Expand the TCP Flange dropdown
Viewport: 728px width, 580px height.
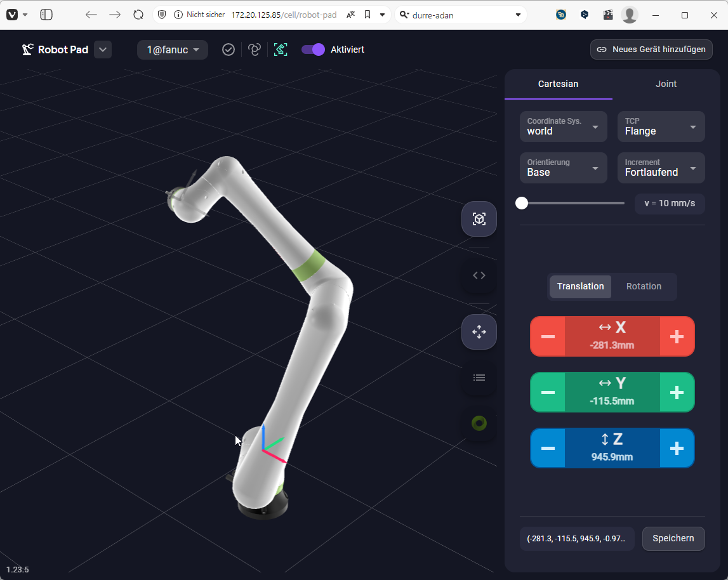[661, 127]
